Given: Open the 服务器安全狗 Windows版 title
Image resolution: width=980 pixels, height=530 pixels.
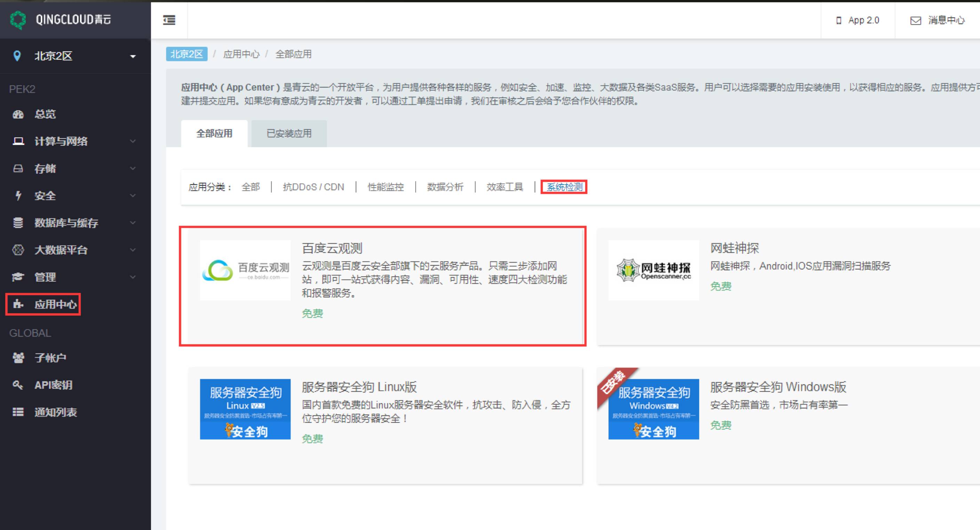Looking at the screenshot, I should pos(778,387).
